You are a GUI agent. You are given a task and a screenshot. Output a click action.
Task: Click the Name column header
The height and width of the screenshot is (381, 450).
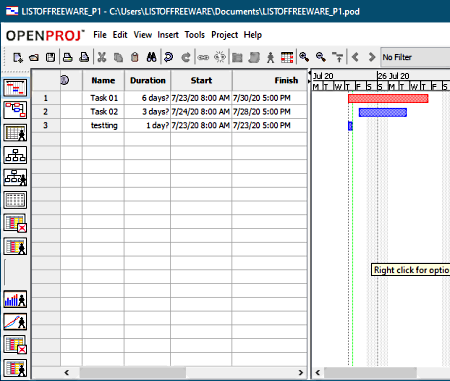(x=103, y=80)
